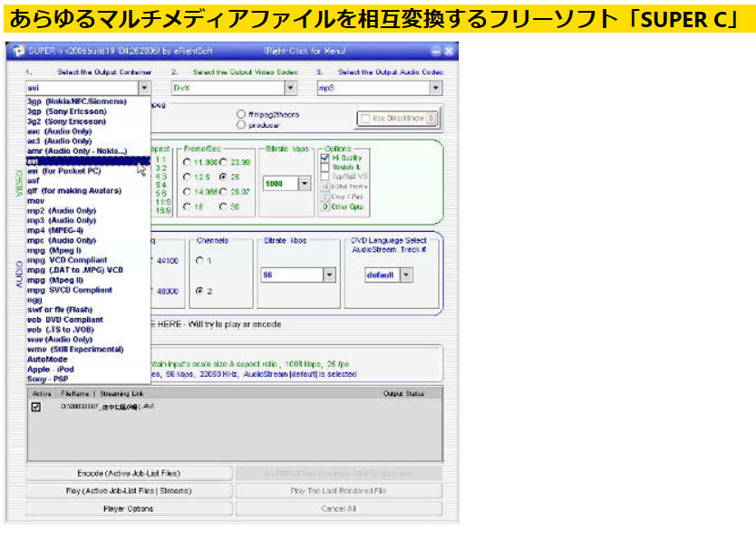Select 1 audio channel
This screenshot has height=539, width=756.
(199, 261)
